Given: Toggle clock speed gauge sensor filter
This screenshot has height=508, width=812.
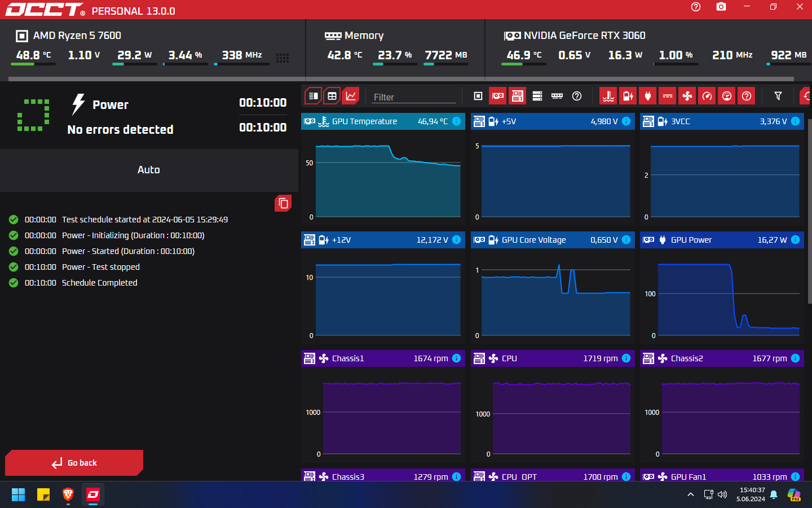Looking at the screenshot, I should point(707,96).
